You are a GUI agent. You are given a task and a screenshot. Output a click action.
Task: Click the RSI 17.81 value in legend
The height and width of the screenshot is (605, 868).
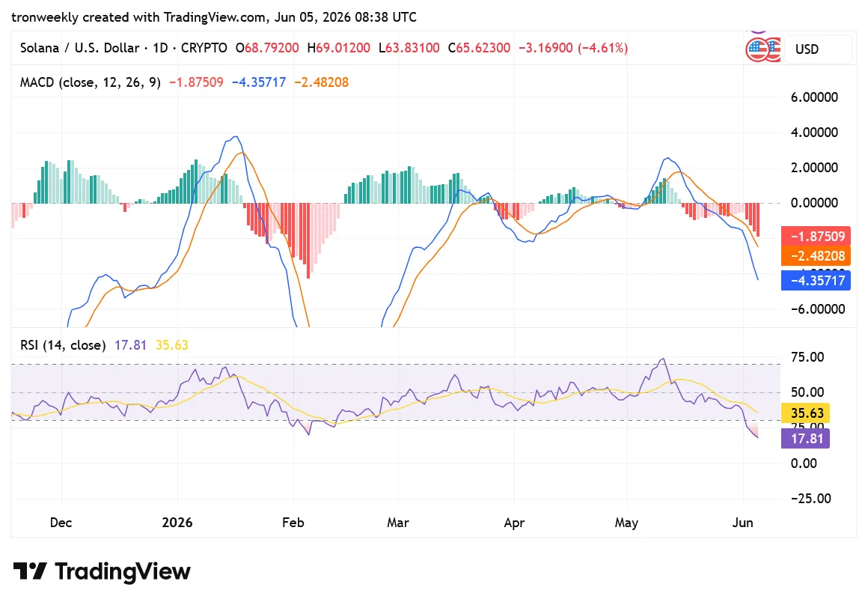coord(131,345)
